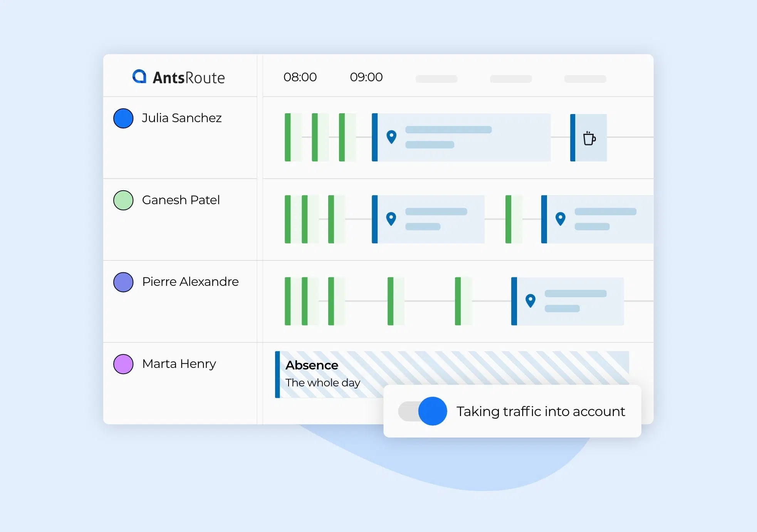Click the name Marta Henry
The width and height of the screenshot is (757, 532).
179,364
